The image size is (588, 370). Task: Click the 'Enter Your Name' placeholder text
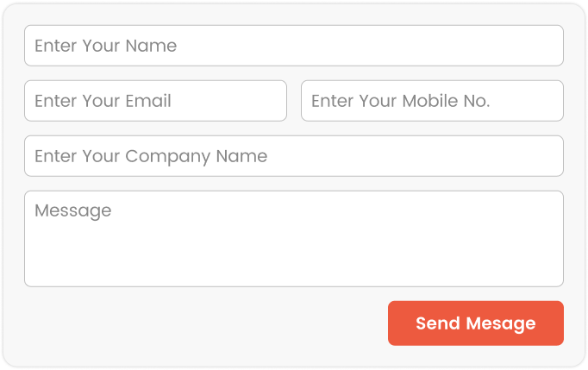105,46
